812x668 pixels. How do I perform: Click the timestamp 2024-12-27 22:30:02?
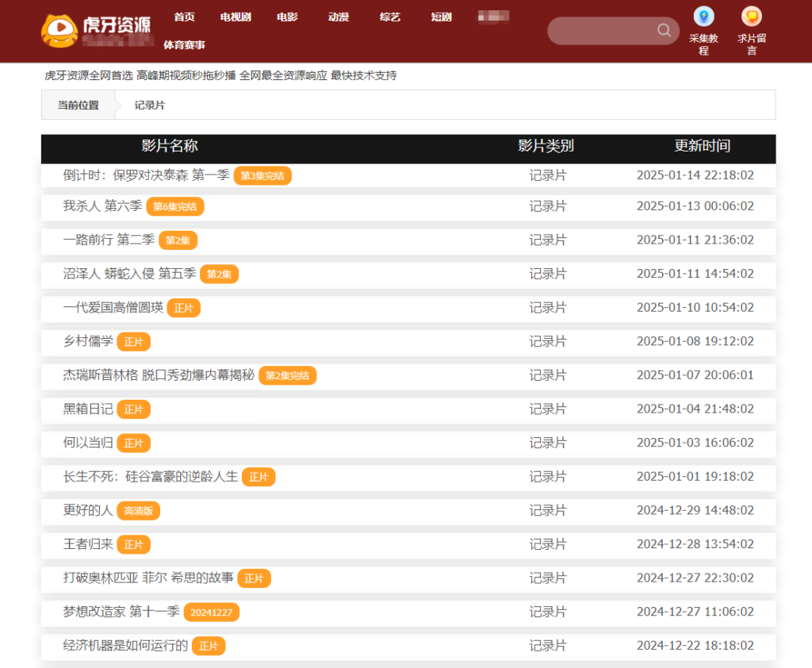point(695,578)
